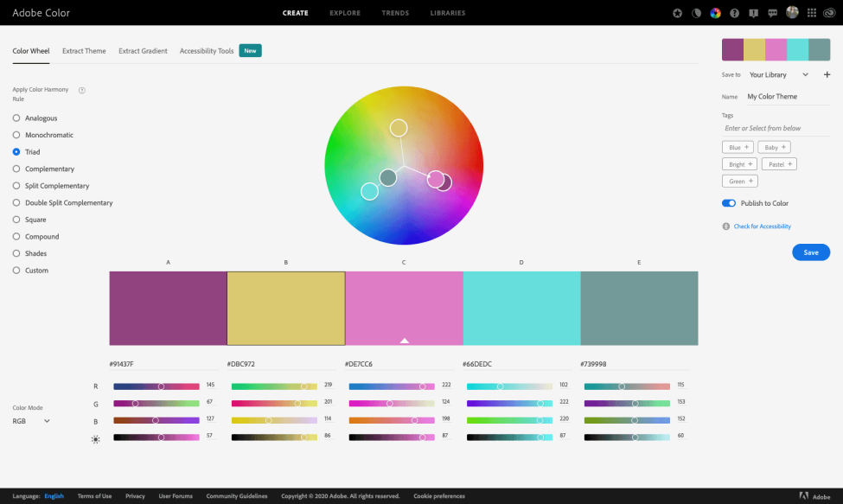843x504 pixels.
Task: Switch to the Accessibility Tools tab
Action: coord(207,51)
